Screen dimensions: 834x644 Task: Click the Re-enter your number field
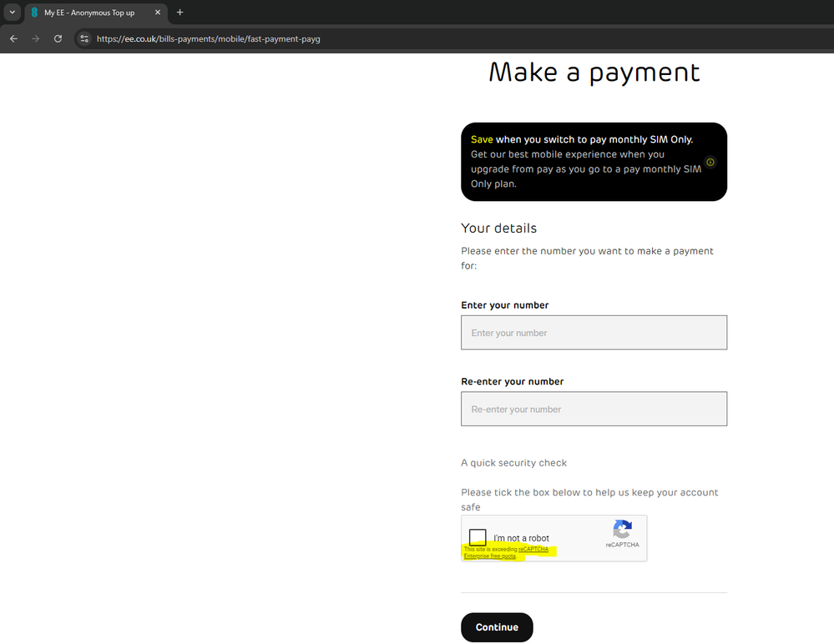click(594, 409)
